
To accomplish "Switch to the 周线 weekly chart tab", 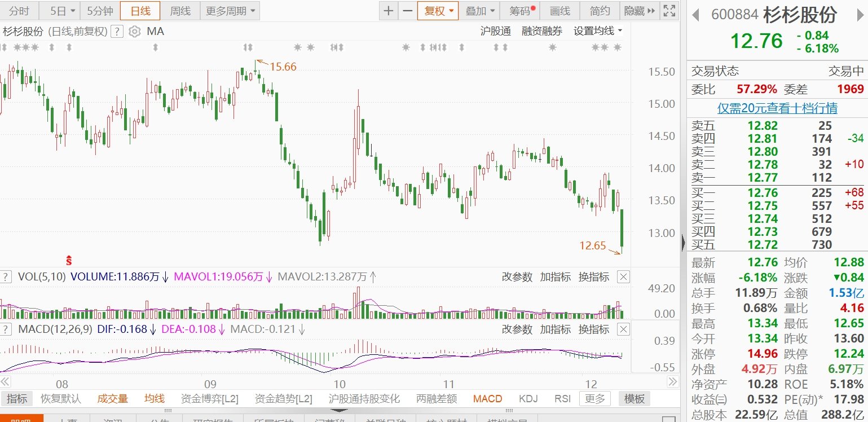I will point(180,11).
